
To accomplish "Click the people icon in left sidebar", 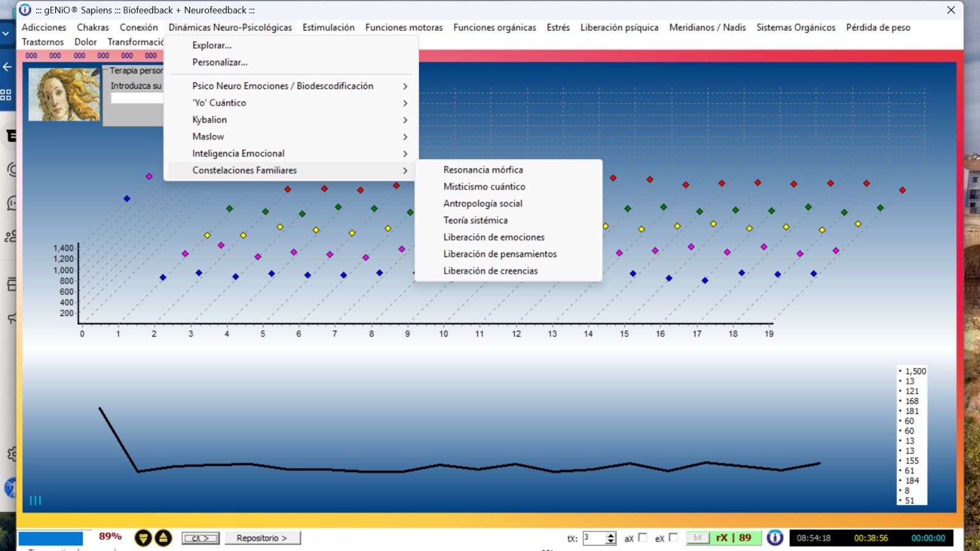I will 10,236.
